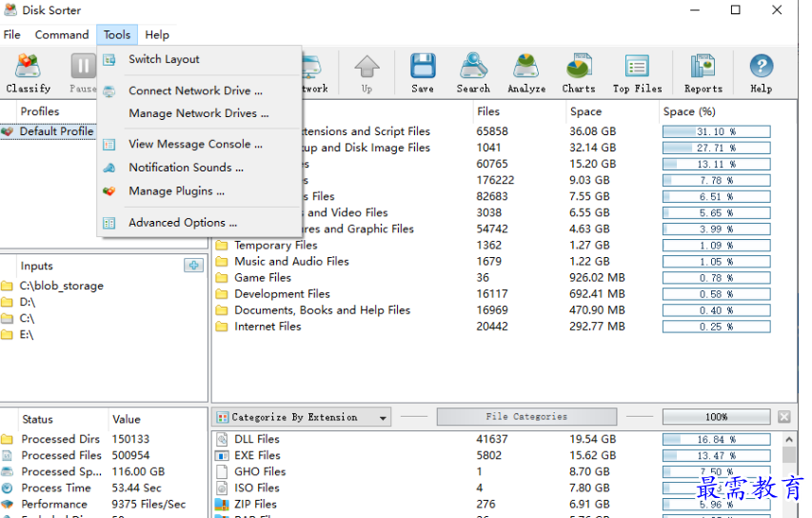Image resolution: width=812 pixels, height=518 pixels.
Task: Click the Game Files folder icon
Action: 222,278
